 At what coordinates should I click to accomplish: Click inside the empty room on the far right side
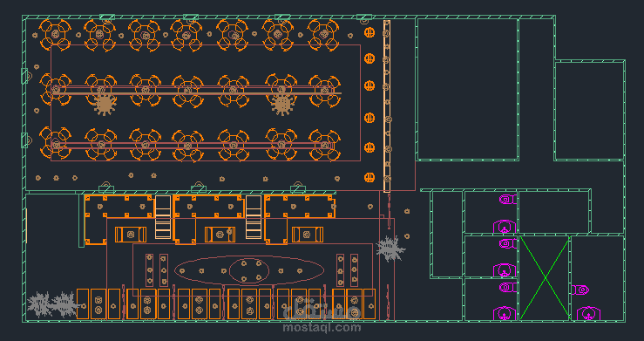pyautogui.click(x=589, y=110)
